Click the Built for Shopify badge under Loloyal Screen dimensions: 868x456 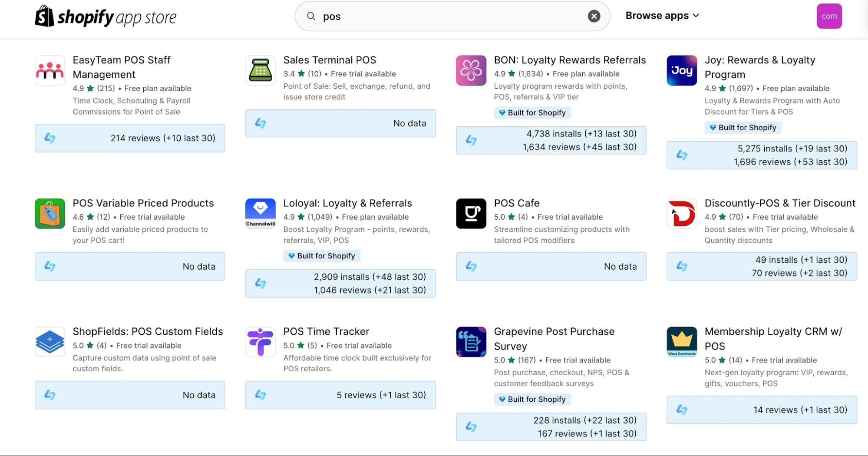[322, 256]
